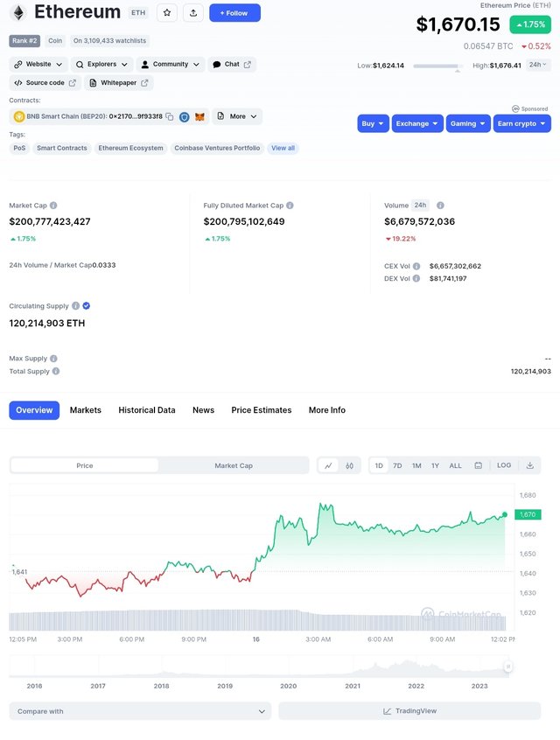Download chart data icon
560x740 pixels.
[530, 465]
